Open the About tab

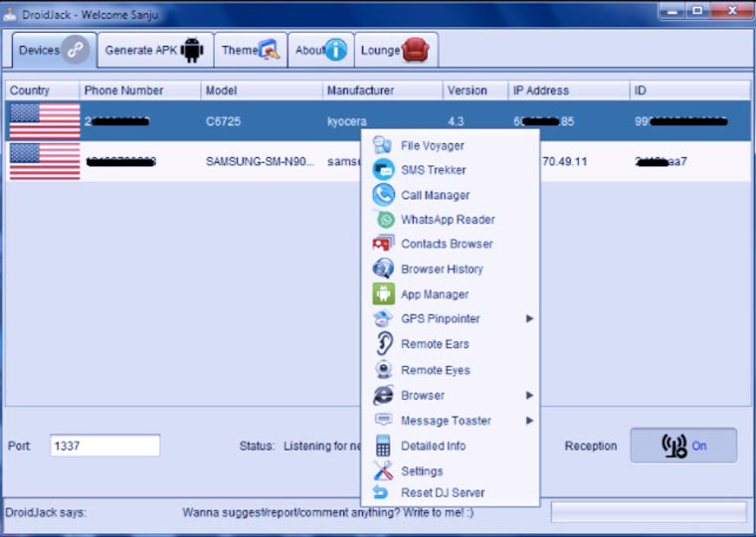pos(320,51)
